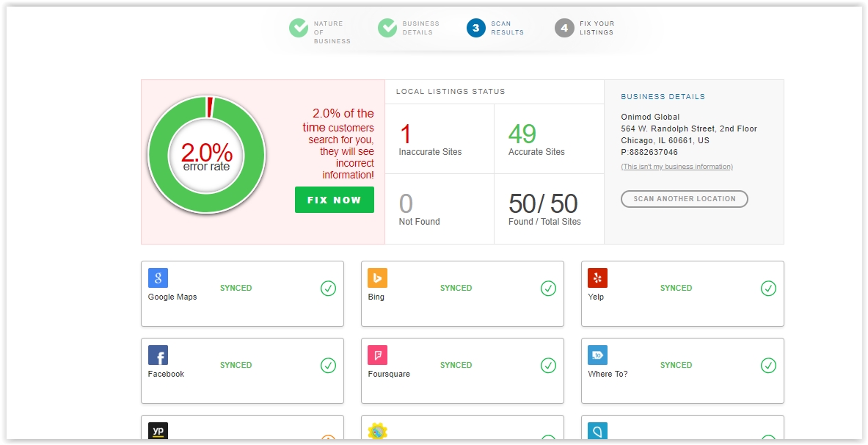This screenshot has height=445, width=868.
Task: Click the Where To? logo icon
Action: pyautogui.click(x=597, y=355)
